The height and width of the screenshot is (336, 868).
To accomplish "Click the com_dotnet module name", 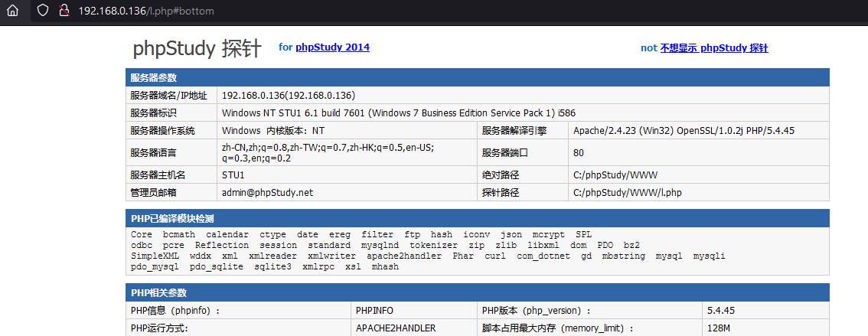I will click(543, 256).
